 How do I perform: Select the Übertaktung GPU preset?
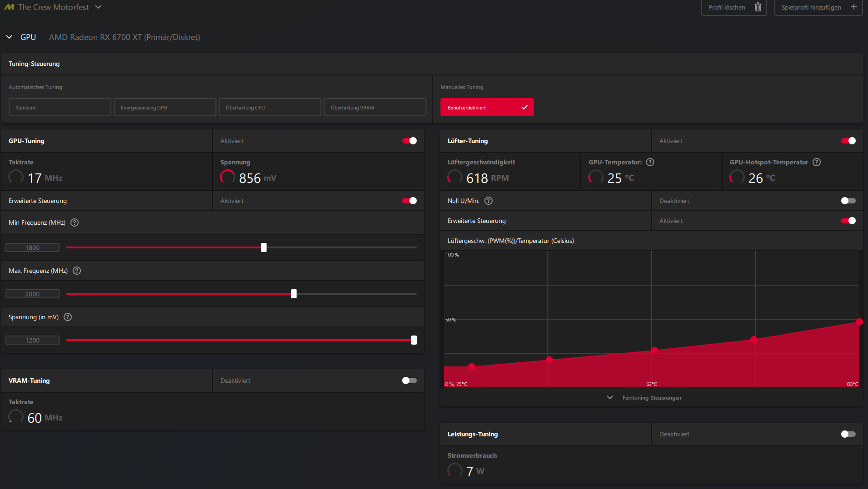point(270,108)
